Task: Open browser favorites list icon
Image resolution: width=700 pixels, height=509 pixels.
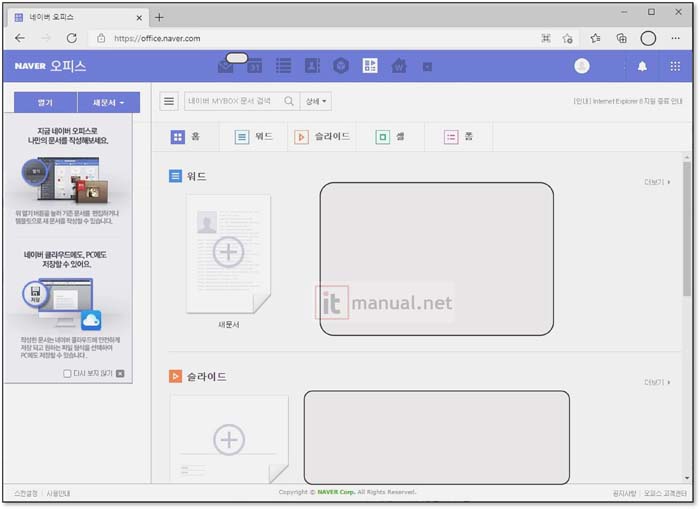Action: coord(595,39)
